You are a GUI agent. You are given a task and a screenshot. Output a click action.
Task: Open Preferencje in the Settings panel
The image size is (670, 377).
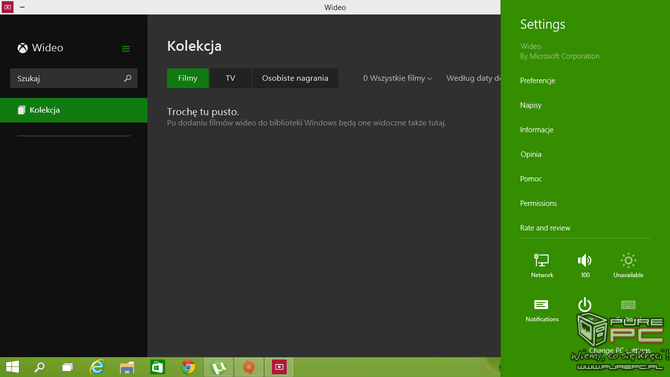pos(538,81)
